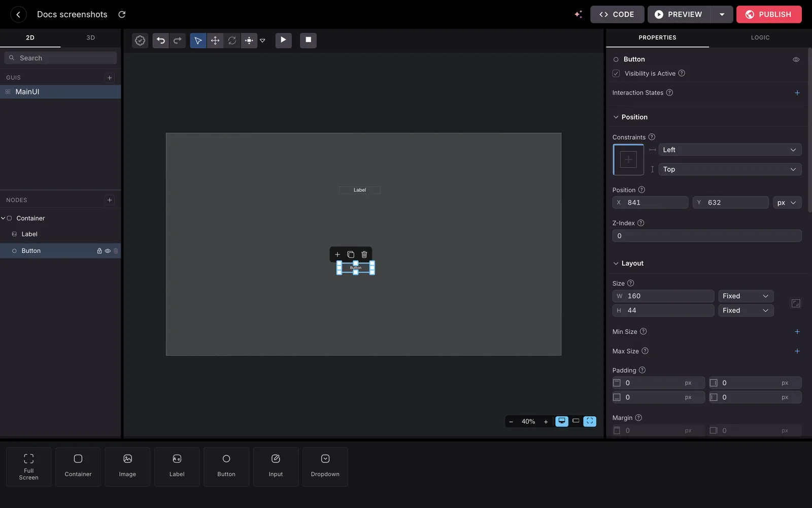Add a new GUI with plus

pos(110,78)
